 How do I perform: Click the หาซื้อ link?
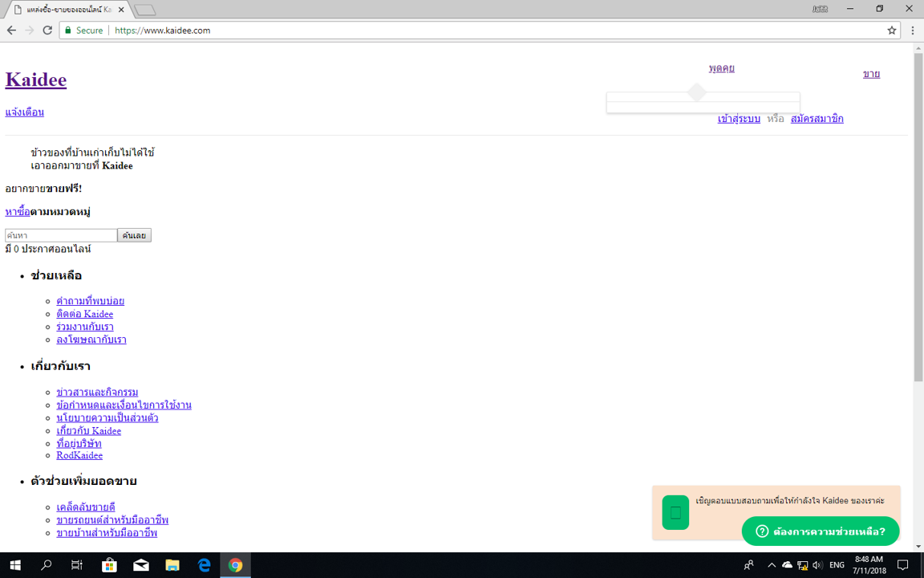coord(18,211)
